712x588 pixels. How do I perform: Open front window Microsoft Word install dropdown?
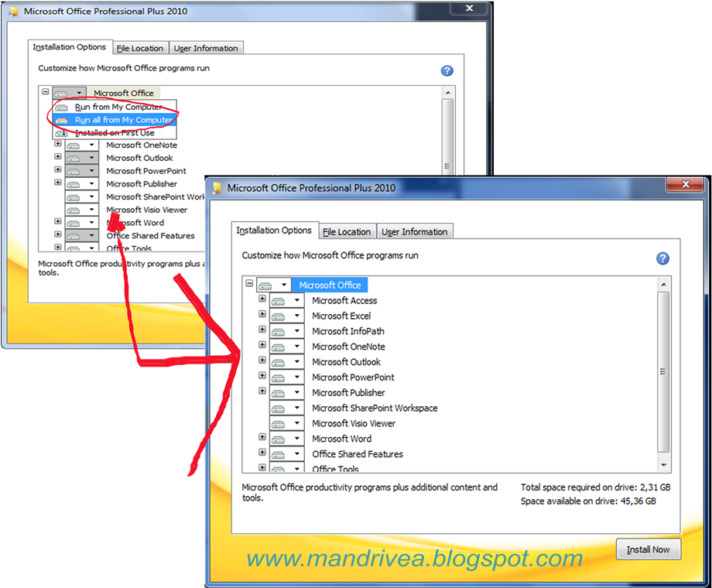pos(287,439)
